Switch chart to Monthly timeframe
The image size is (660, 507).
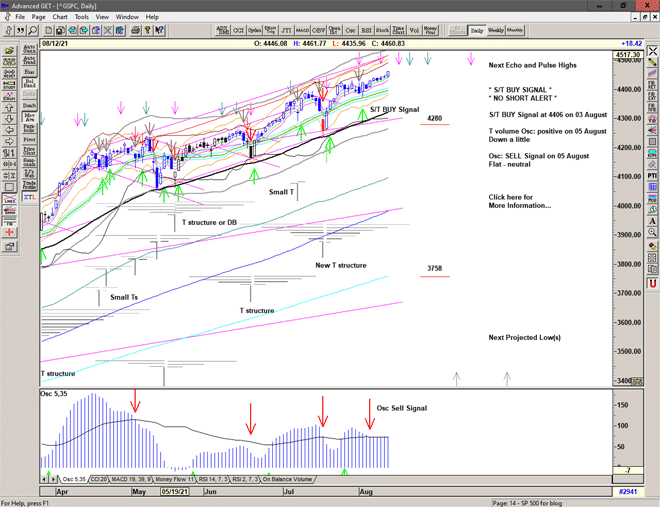pos(515,30)
